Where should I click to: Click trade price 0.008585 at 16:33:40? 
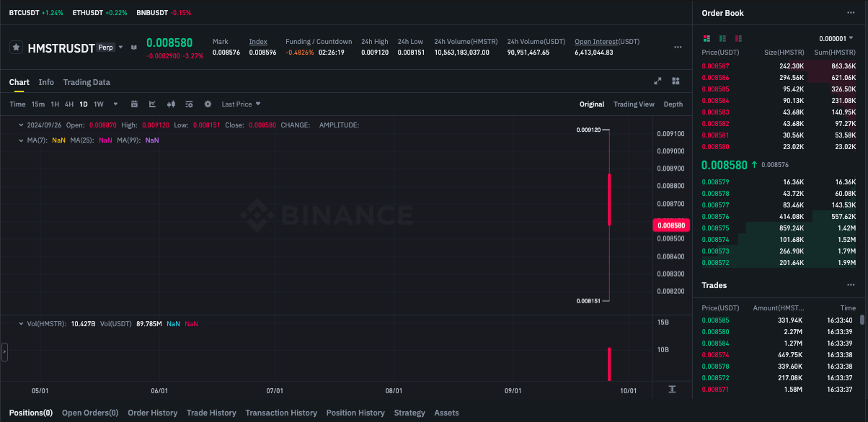(714, 320)
